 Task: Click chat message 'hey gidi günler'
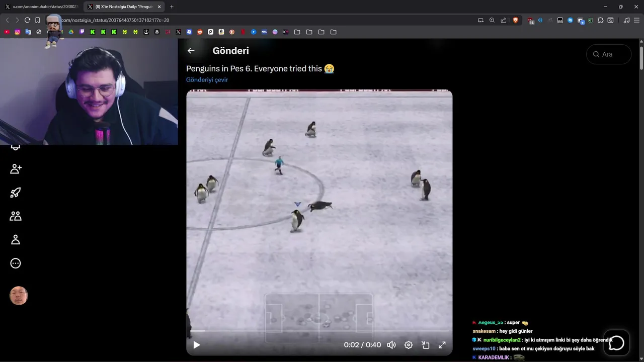click(516, 331)
